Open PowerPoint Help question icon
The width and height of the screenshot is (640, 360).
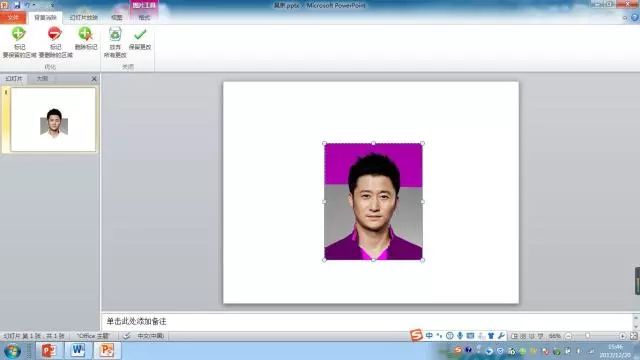point(635,18)
